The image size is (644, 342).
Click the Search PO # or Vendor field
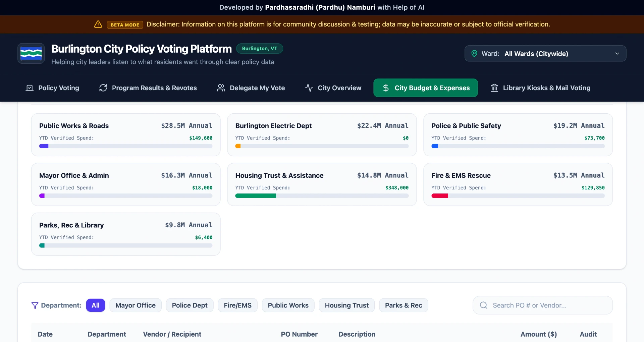543,305
